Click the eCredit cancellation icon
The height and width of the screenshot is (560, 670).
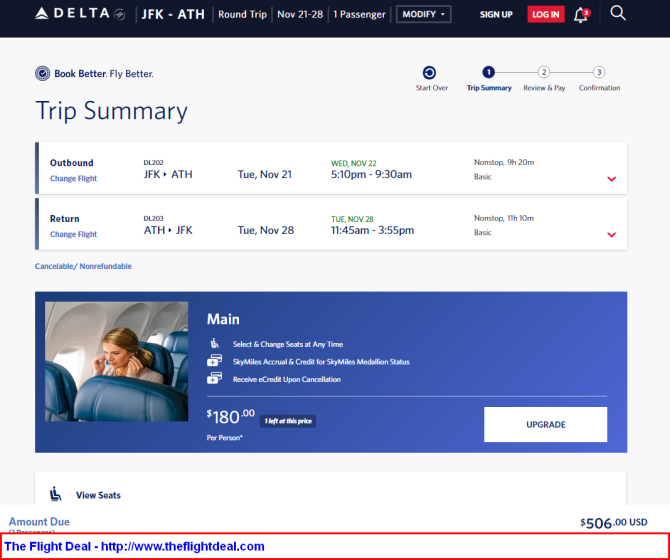tap(214, 378)
